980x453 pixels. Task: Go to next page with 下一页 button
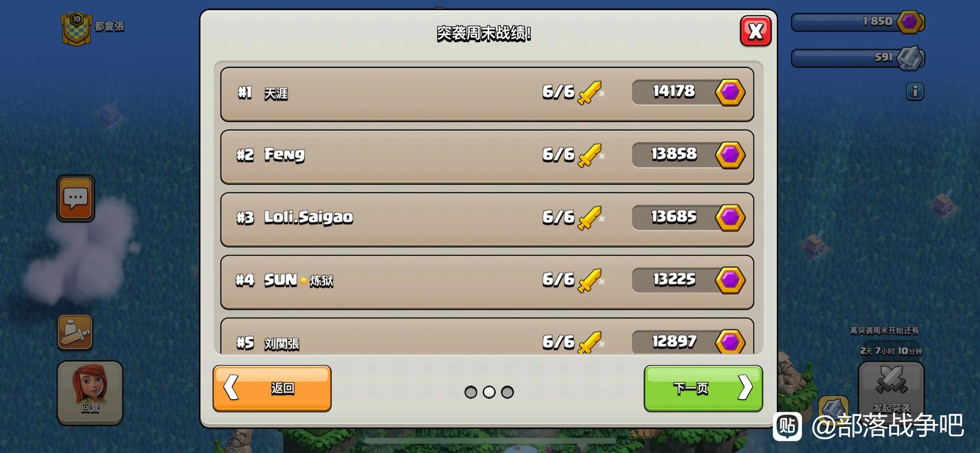[703, 388]
